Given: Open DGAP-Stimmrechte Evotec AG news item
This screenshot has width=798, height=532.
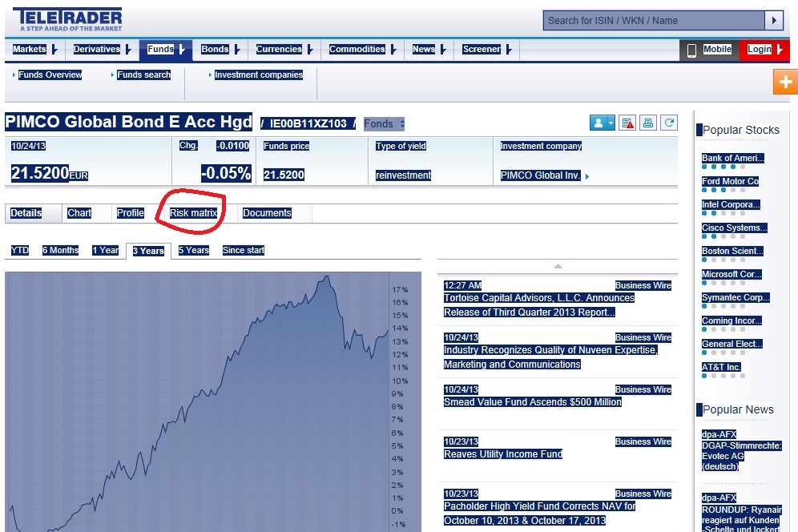Looking at the screenshot, I should point(741,456).
